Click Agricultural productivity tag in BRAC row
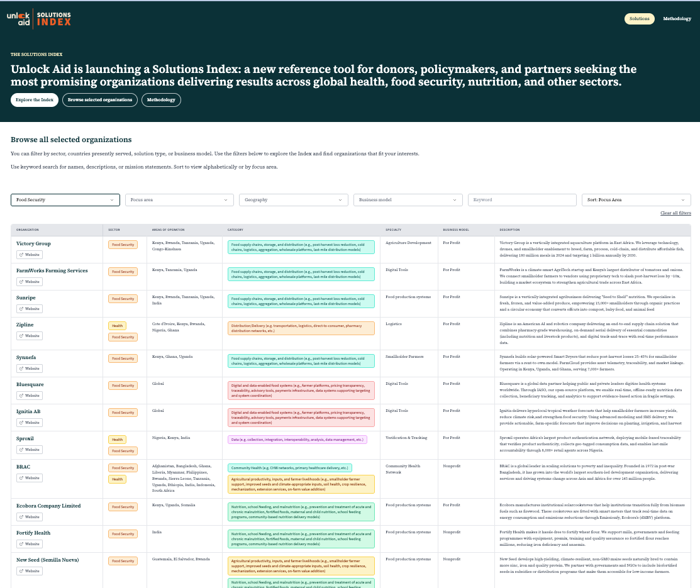The image size is (700, 588). tap(301, 484)
